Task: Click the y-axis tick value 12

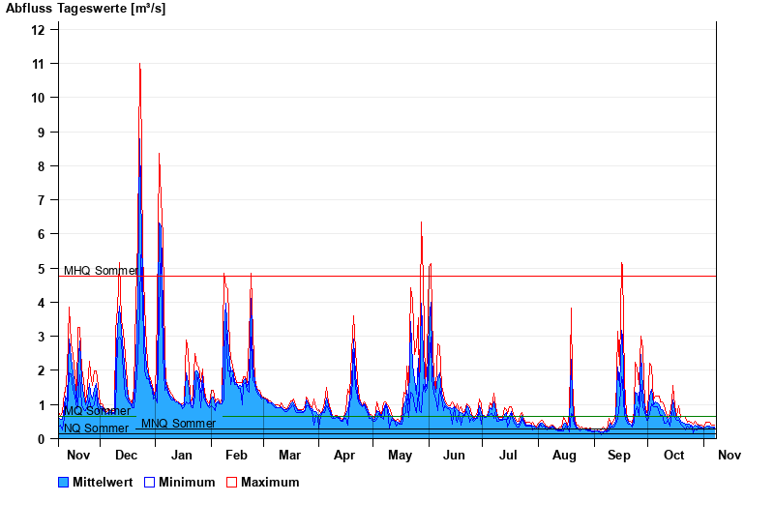Action: (x=38, y=30)
